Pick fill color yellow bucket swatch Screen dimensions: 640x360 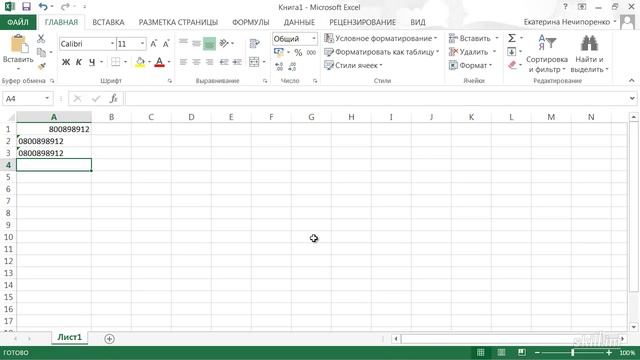click(x=140, y=62)
